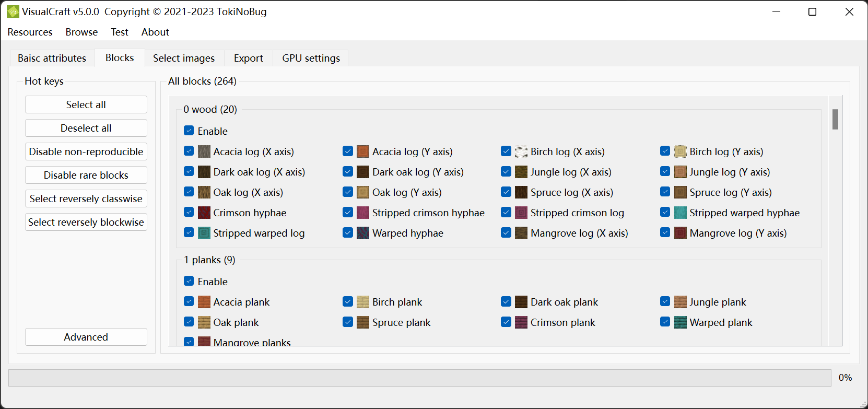Click the Crimson hyphae block icon

[x=204, y=213]
